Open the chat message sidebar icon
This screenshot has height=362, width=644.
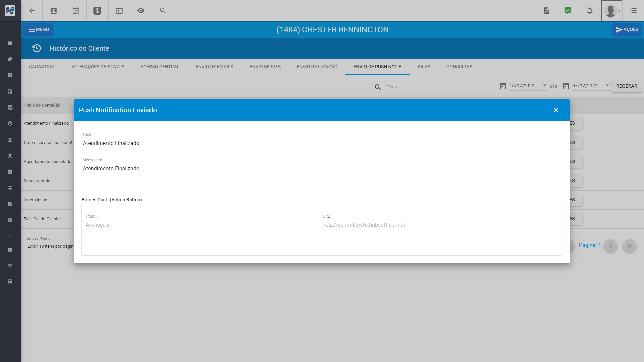10,282
